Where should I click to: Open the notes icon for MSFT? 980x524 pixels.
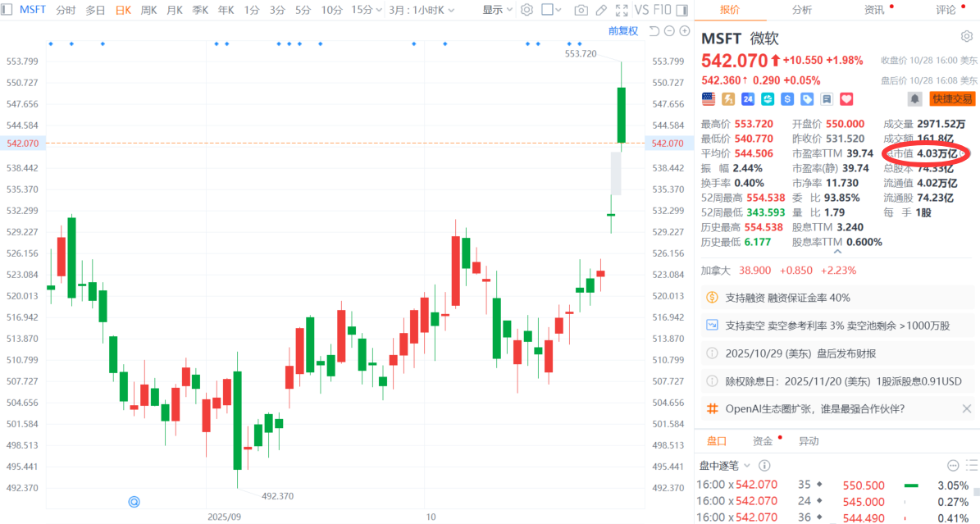[x=827, y=98]
